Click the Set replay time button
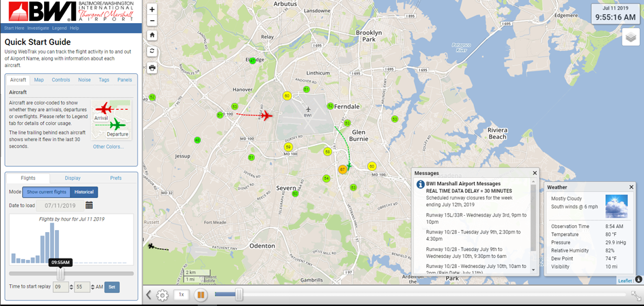644x306 pixels. coord(112,287)
